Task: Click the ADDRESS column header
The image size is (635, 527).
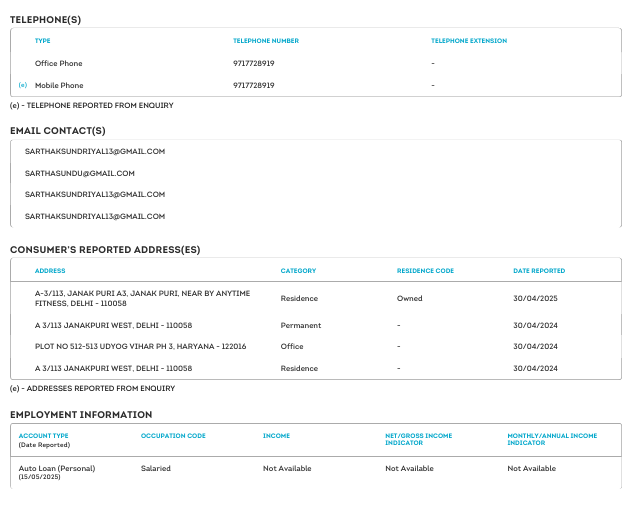Action: (x=50, y=271)
